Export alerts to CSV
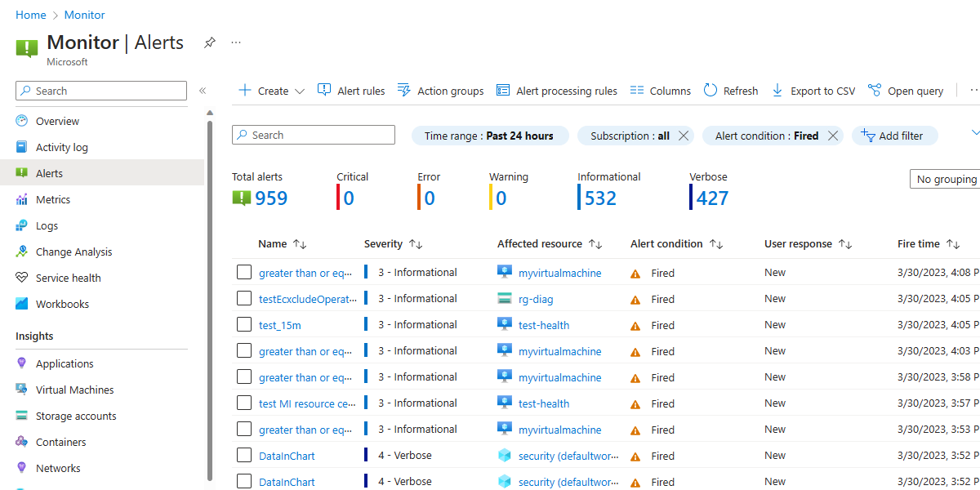The image size is (980, 490). coord(813,91)
